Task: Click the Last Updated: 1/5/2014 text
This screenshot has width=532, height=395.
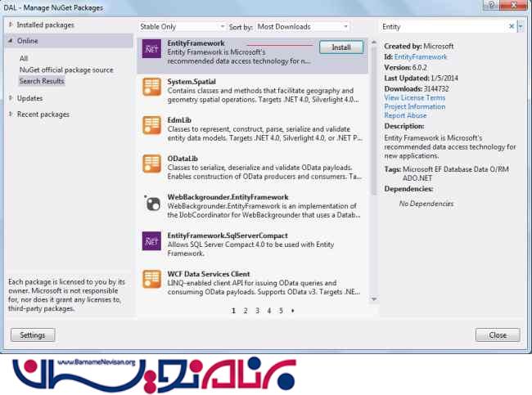Action: (421, 78)
